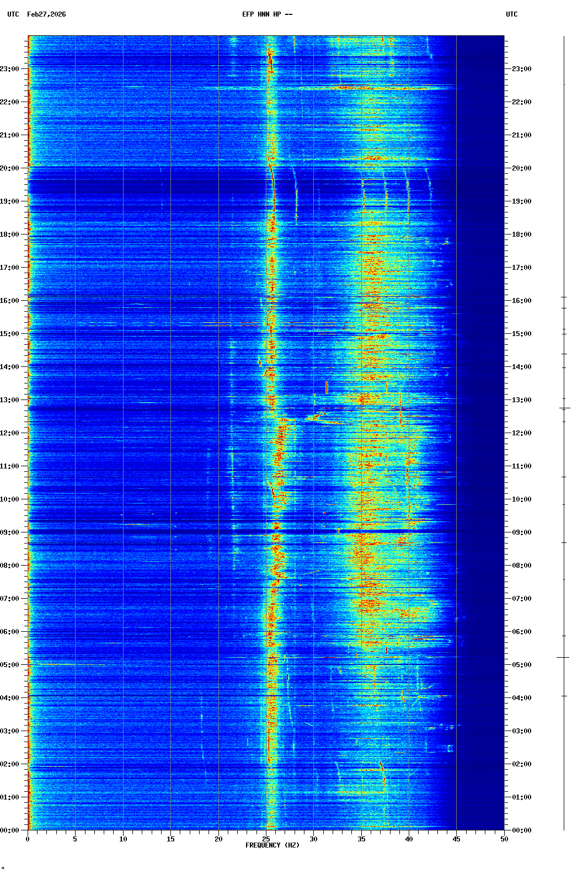Click the 0 Hz frequency tick label

point(28,839)
